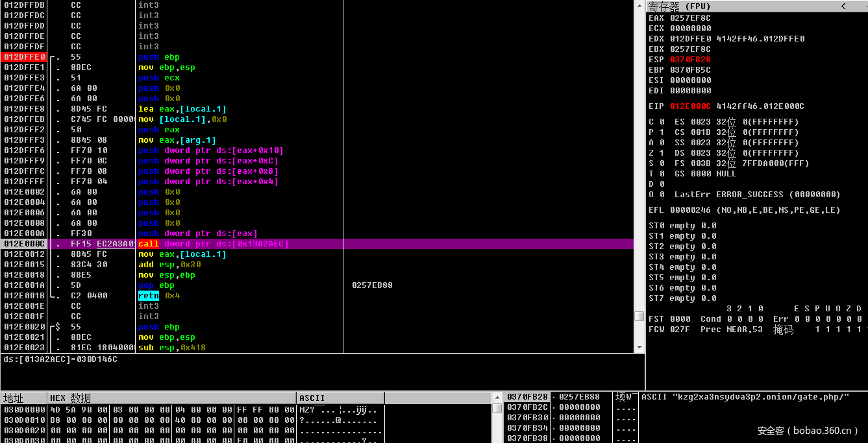868x443 pixels.
Task: Click the left arrow in registers header
Action: tap(843, 6)
